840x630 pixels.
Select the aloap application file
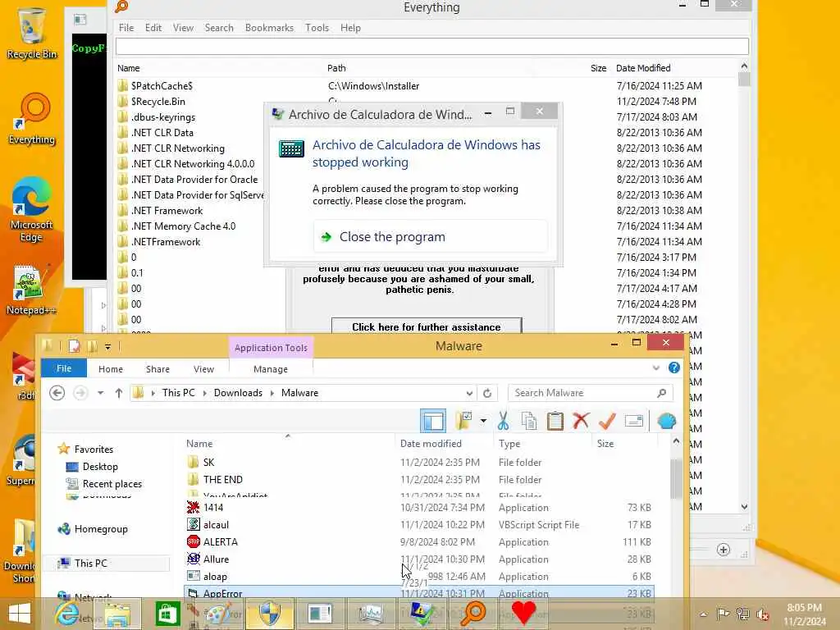click(x=419, y=577)
